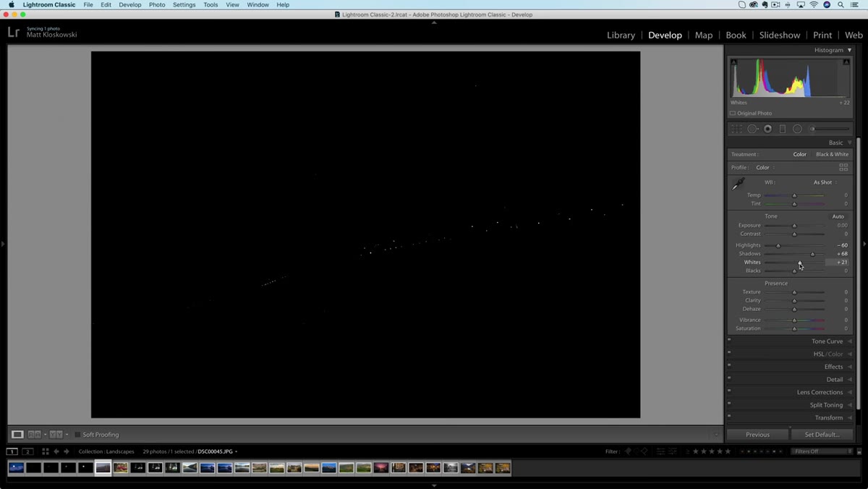Enable the Original Photo checkbox

(x=733, y=114)
